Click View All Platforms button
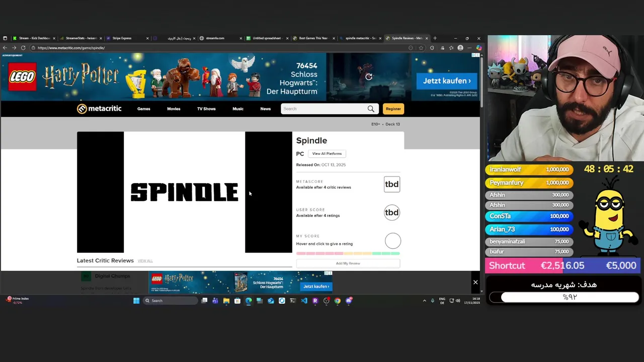Screen dimensions: 644x362 [327, 154]
